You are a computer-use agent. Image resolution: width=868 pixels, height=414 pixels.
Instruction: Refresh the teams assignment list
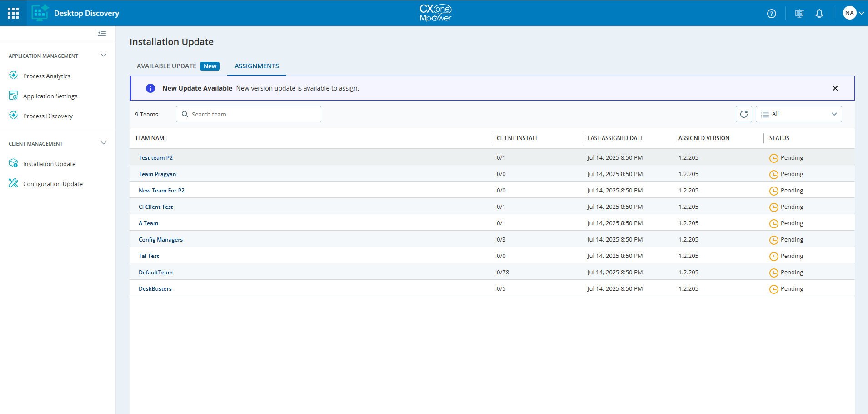click(x=743, y=114)
